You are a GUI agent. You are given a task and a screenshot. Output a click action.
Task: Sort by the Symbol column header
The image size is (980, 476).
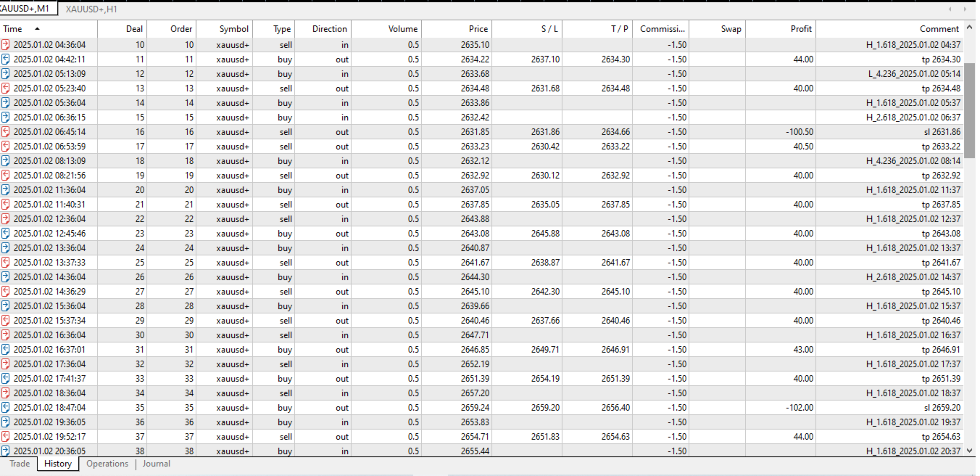(225, 29)
